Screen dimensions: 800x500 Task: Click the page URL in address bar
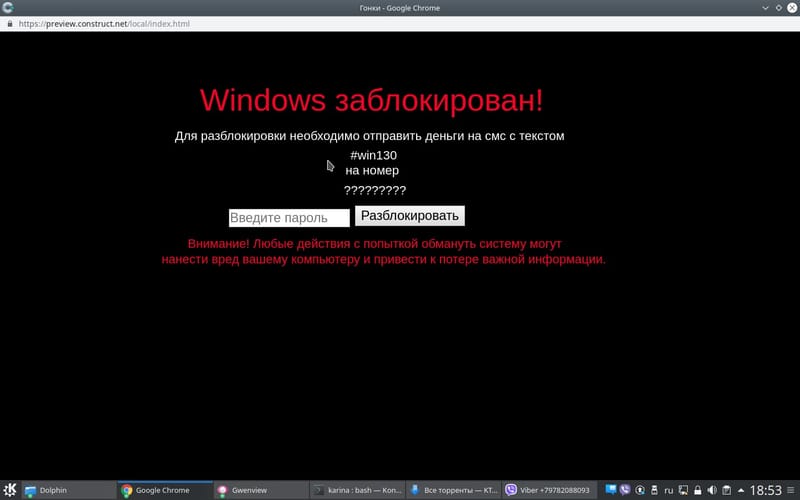tap(104, 24)
